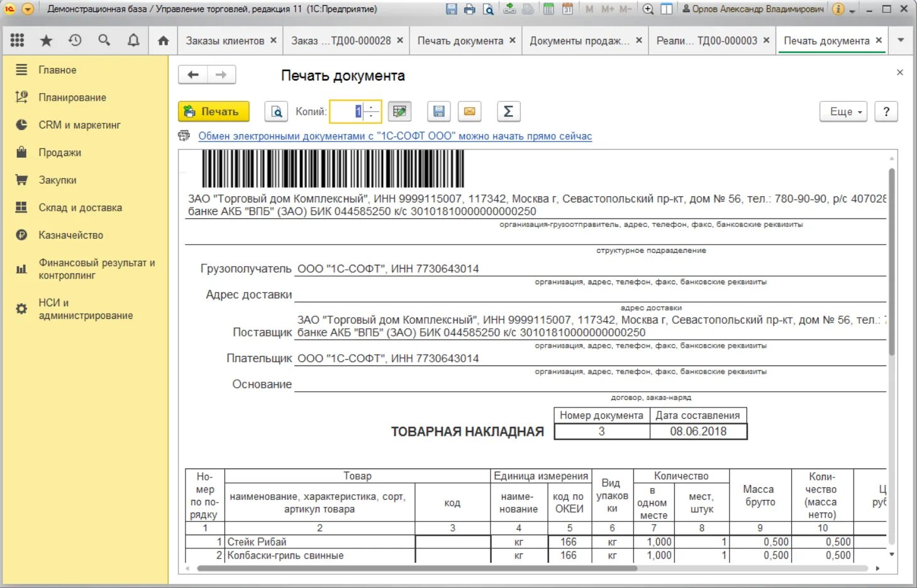Image resolution: width=917 pixels, height=588 pixels.
Task: Toggle the edit mode button
Action: 399,111
